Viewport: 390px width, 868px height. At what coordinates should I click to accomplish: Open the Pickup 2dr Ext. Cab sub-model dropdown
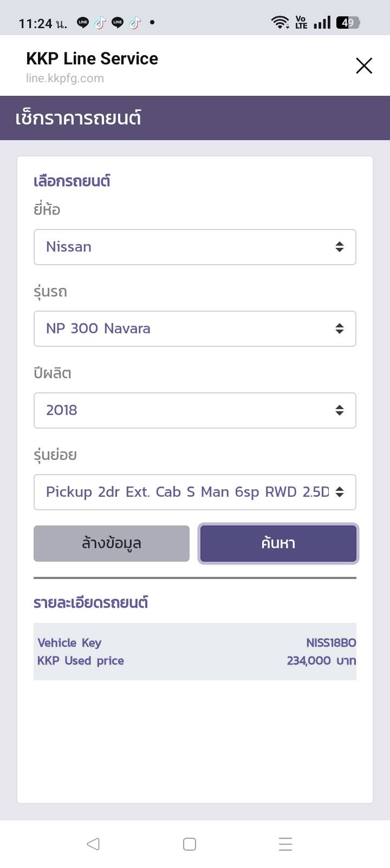pyautogui.click(x=195, y=492)
